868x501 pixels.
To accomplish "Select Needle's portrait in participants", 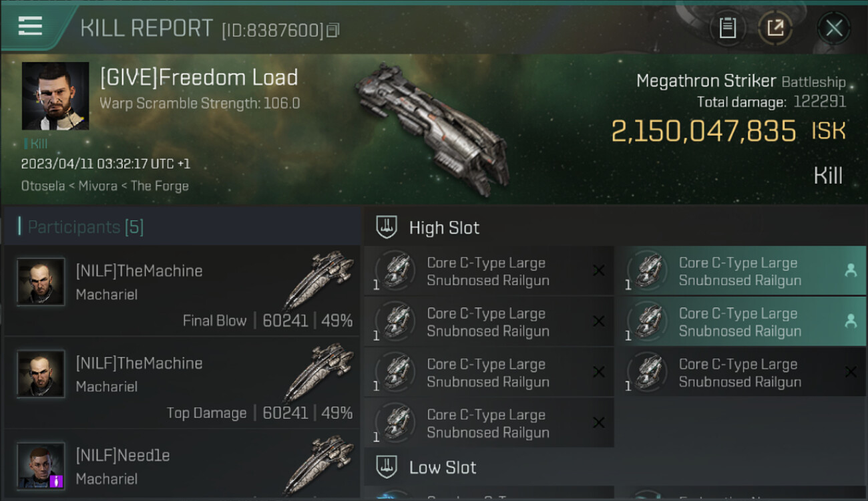I will pyautogui.click(x=41, y=466).
